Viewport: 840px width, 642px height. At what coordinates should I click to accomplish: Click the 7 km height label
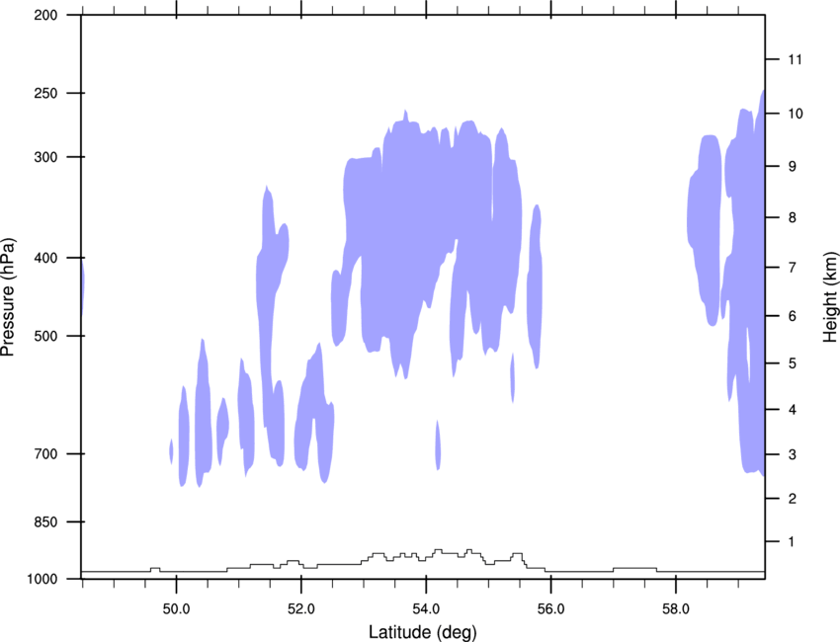792,268
